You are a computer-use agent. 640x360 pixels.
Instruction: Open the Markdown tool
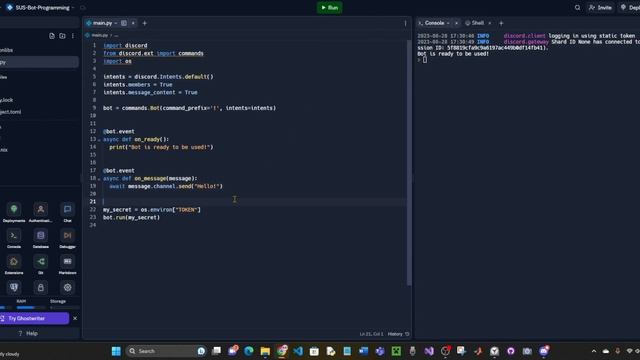point(67,264)
